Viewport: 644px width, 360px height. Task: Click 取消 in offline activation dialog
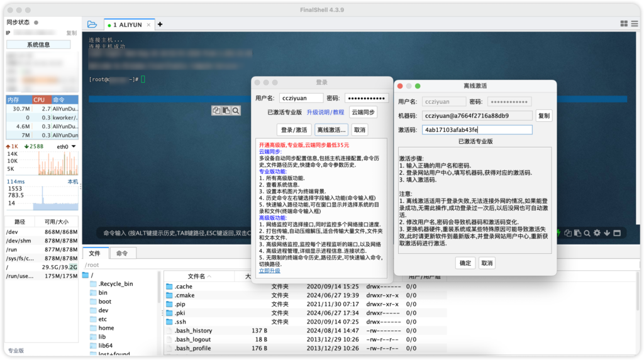coord(487,263)
